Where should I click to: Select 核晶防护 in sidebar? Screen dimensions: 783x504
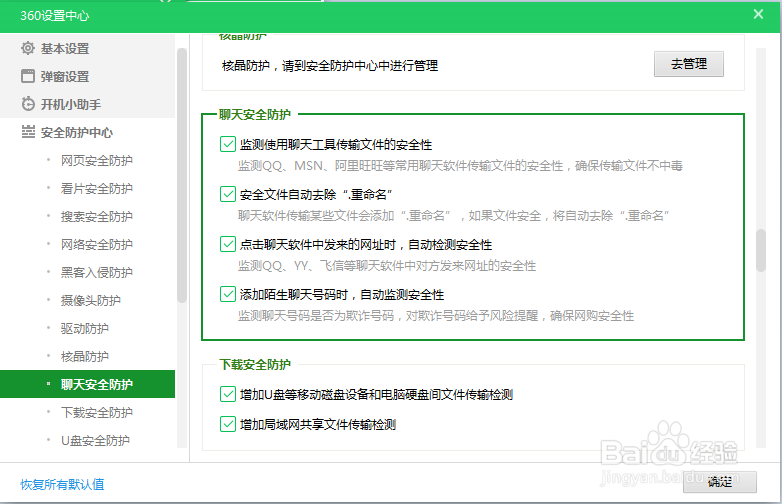(x=87, y=356)
